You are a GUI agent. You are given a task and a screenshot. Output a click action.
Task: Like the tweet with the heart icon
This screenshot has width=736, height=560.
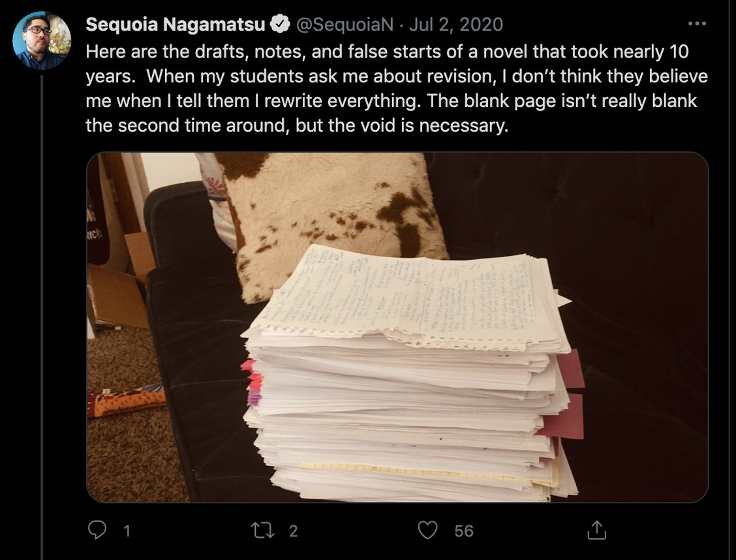(x=427, y=530)
